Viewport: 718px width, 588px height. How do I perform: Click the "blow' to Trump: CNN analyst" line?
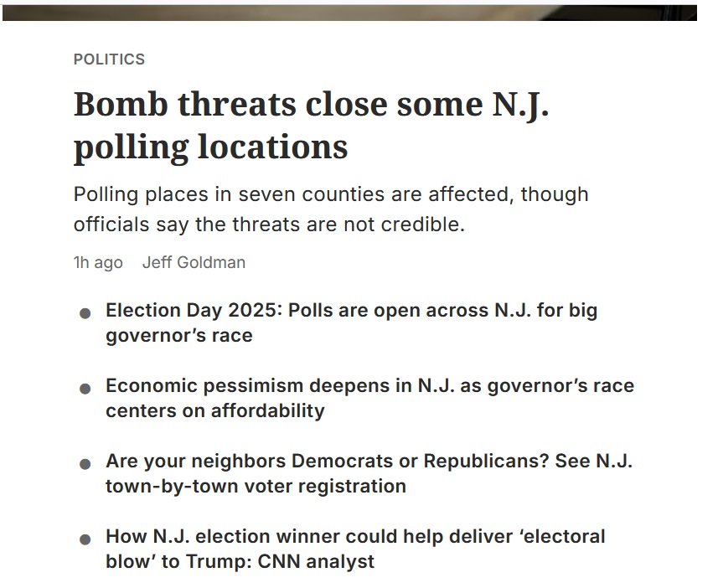240,561
